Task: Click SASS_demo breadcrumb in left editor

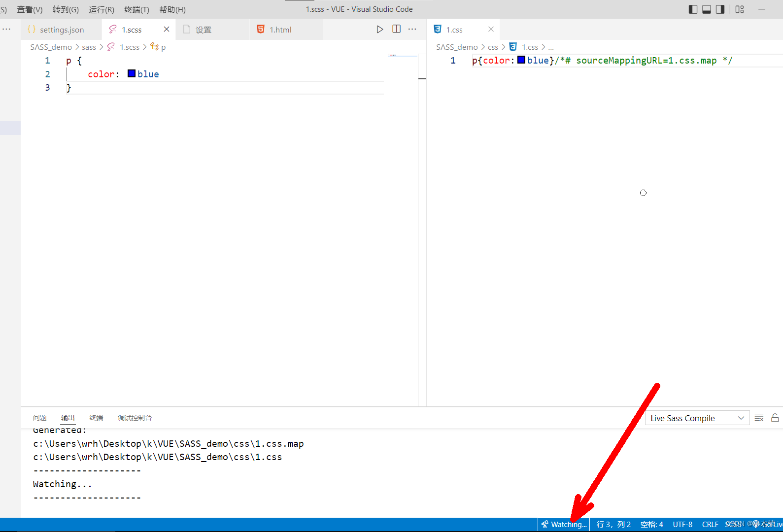Action: click(51, 47)
